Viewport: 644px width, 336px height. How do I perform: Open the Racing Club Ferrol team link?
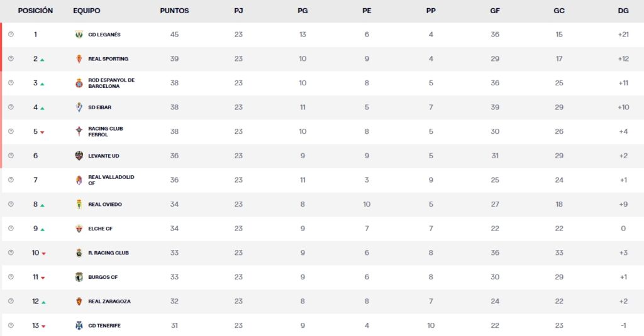pyautogui.click(x=106, y=132)
